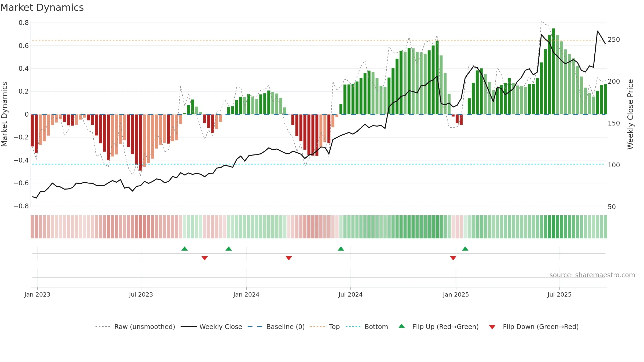This screenshot has width=644, height=362.
Task: Click the red flip-down marker just before Jan 2025
Action: 453,258
